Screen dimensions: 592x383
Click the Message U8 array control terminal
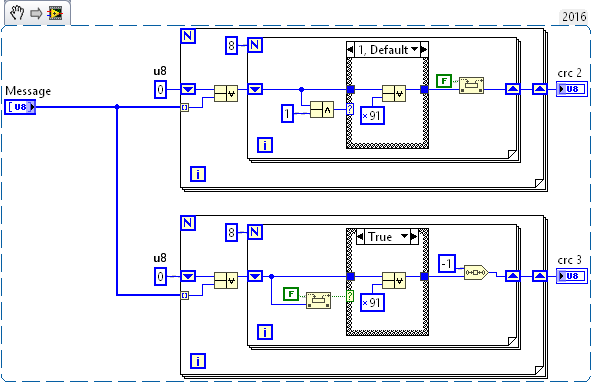click(x=20, y=107)
